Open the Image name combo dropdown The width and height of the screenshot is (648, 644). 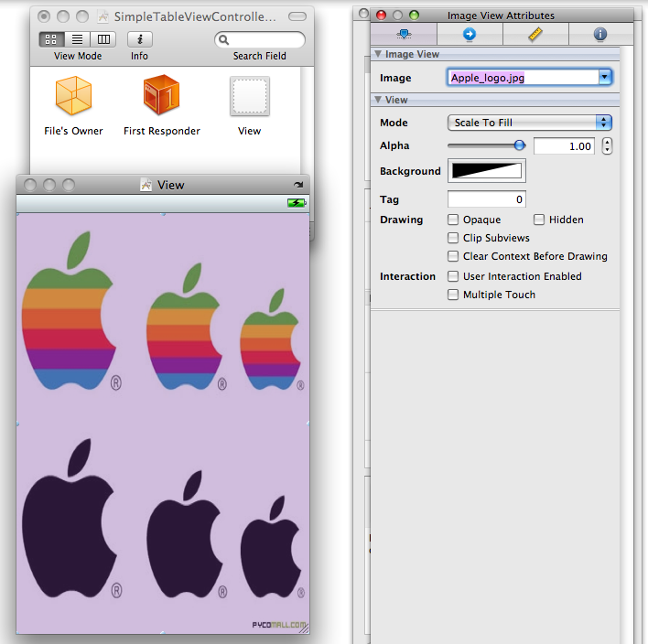tap(605, 77)
